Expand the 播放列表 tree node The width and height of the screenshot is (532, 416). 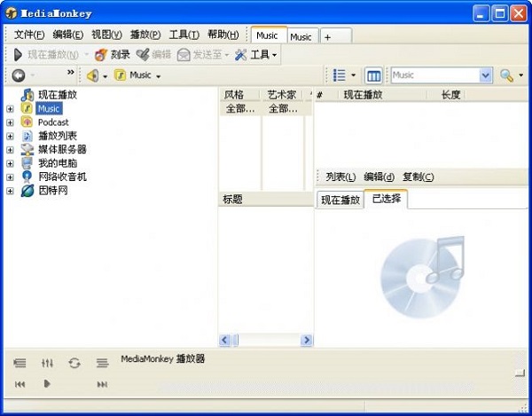10,136
